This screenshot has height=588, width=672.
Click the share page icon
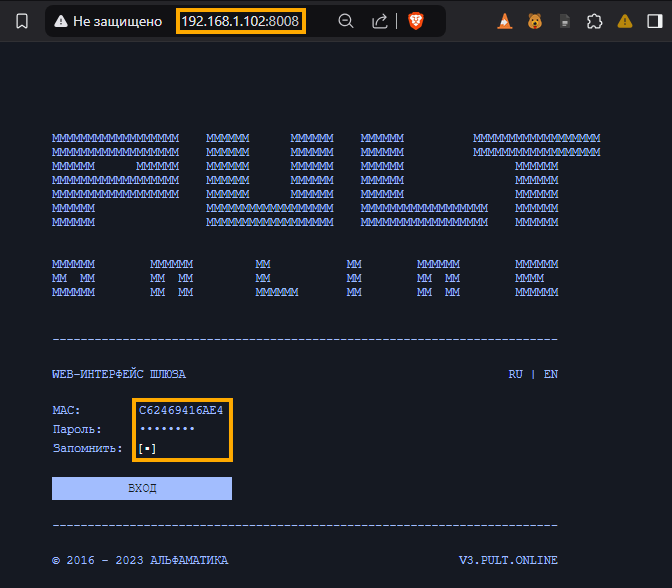(380, 21)
